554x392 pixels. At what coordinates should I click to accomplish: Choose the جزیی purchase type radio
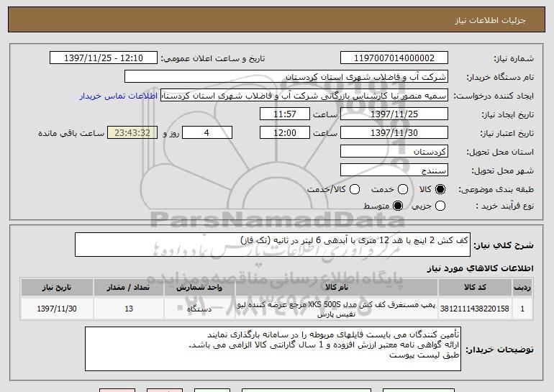440,206
